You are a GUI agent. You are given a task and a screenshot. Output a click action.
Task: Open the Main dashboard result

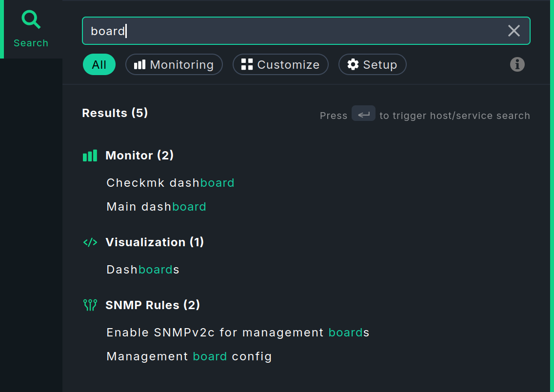(x=156, y=207)
